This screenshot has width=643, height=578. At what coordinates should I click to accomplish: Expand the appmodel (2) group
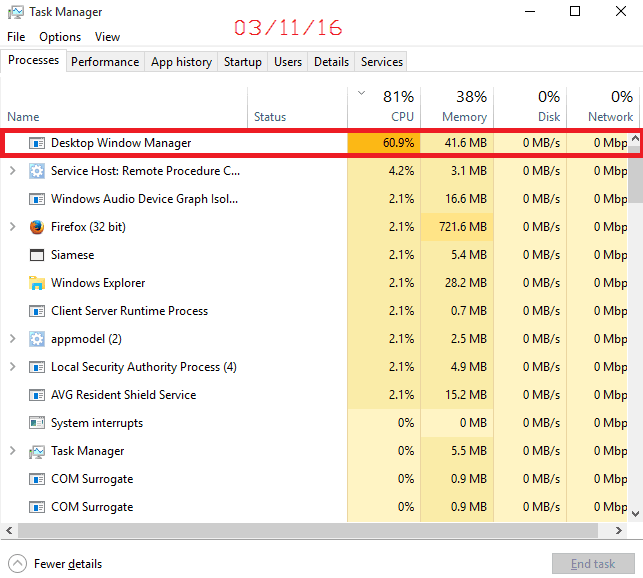point(12,339)
